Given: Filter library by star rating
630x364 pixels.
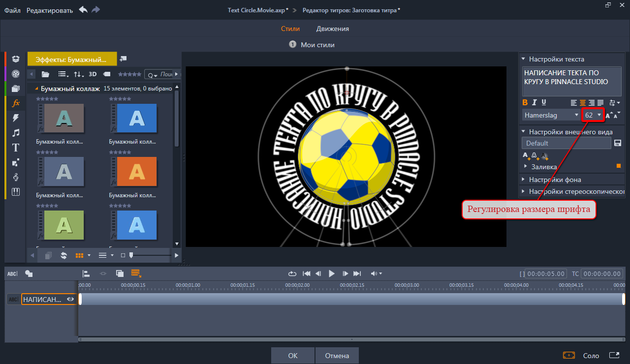Looking at the screenshot, I should tap(129, 74).
